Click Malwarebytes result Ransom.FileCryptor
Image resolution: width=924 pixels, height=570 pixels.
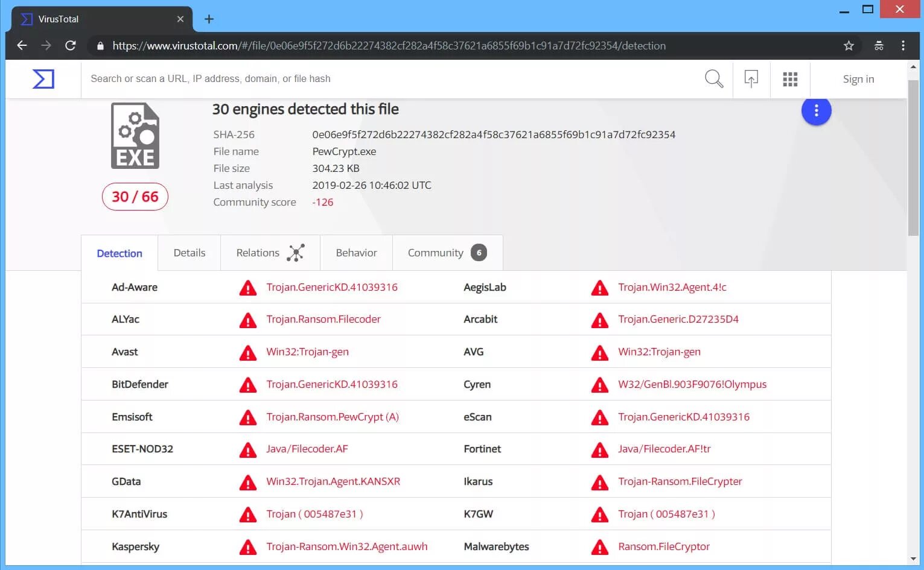pyautogui.click(x=664, y=546)
